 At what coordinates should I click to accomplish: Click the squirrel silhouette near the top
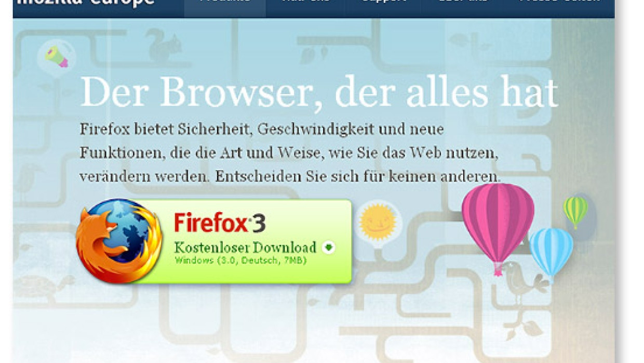coord(165,44)
